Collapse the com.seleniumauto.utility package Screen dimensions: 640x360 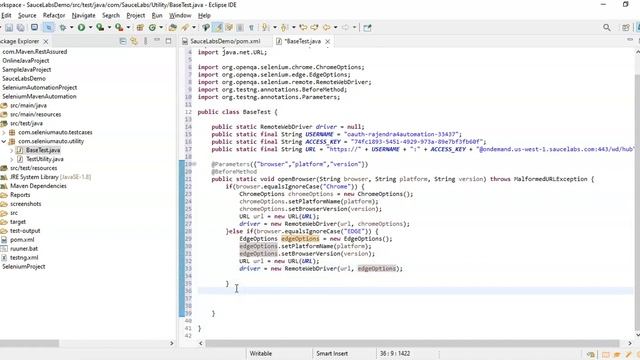(x=4, y=142)
